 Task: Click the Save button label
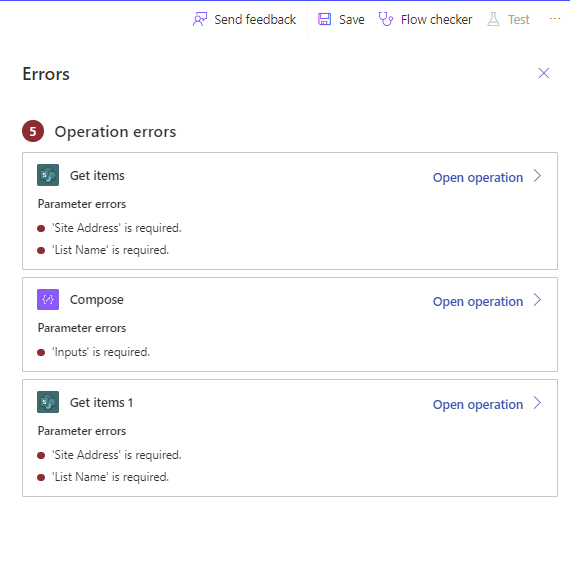coord(351,19)
